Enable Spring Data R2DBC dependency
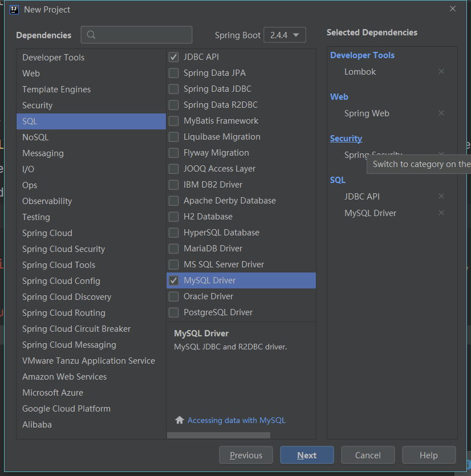Viewport: 471px width, 476px height. click(x=174, y=105)
